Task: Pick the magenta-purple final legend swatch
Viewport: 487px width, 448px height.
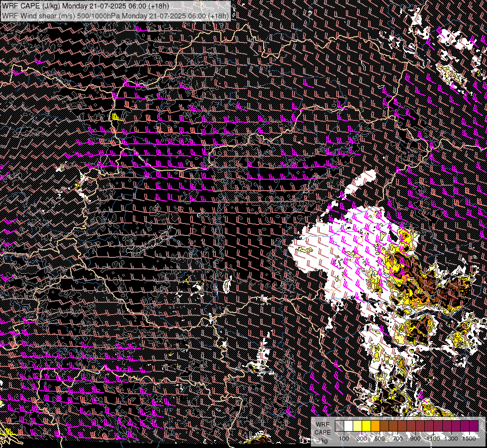Action: tap(474, 426)
